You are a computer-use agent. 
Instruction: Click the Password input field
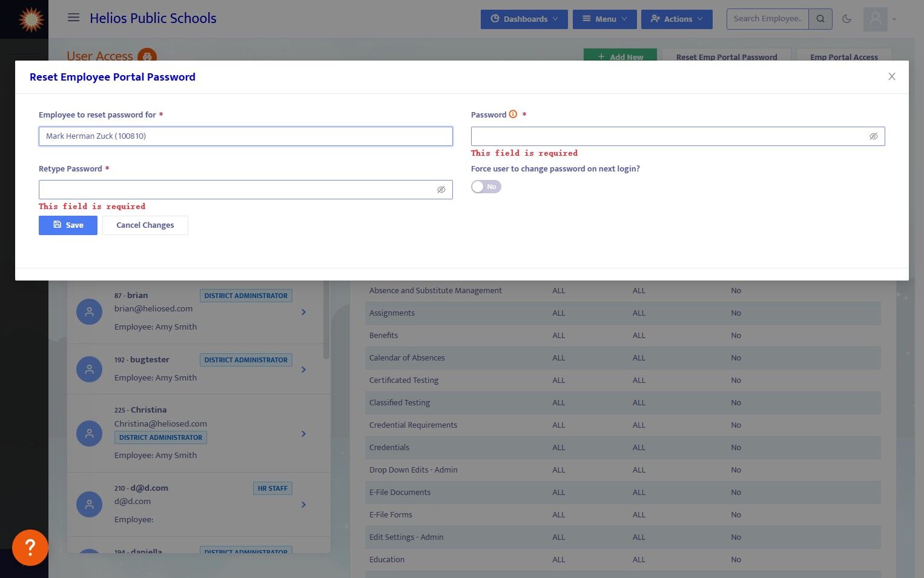pyautogui.click(x=678, y=136)
